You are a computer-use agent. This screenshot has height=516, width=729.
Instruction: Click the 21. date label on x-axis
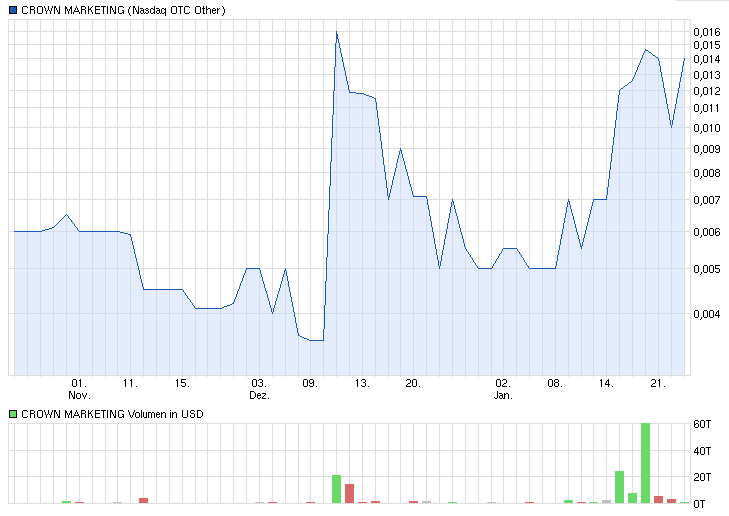[x=658, y=382]
